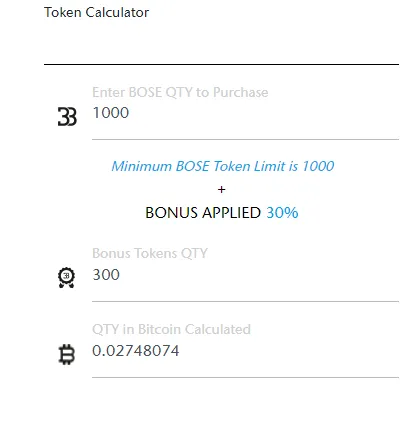
Task: Click the "QTY in Bitcoin Calculated" label
Action: point(171,329)
